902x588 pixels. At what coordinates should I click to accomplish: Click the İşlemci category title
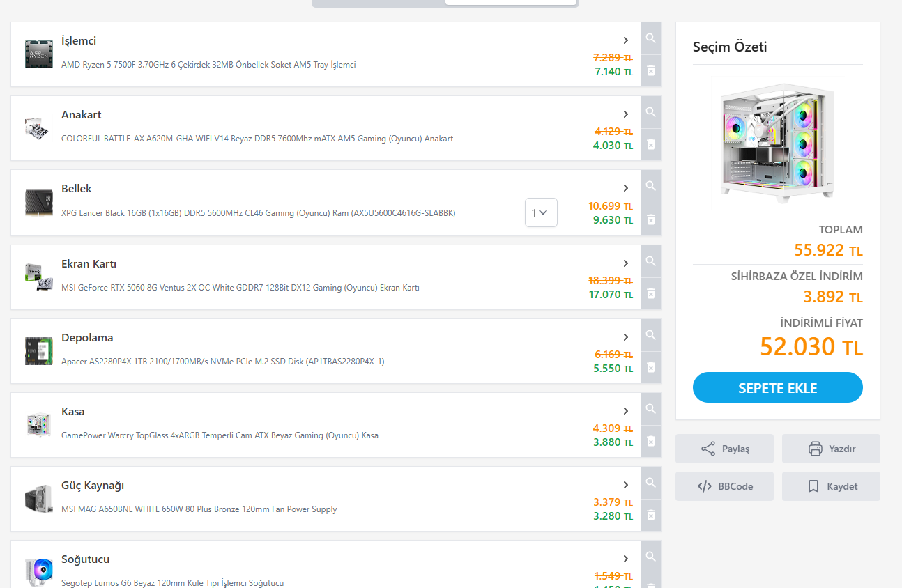pyautogui.click(x=79, y=41)
